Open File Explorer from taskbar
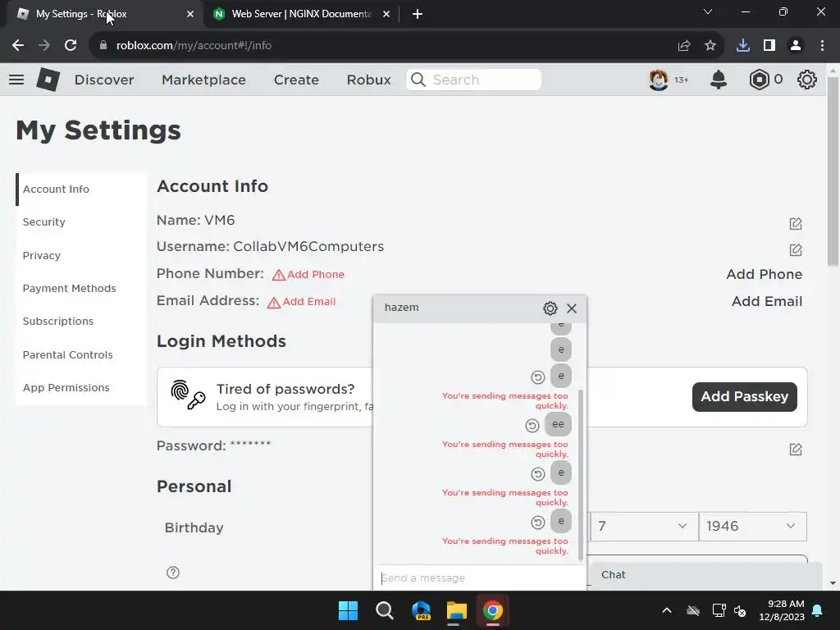 457,610
